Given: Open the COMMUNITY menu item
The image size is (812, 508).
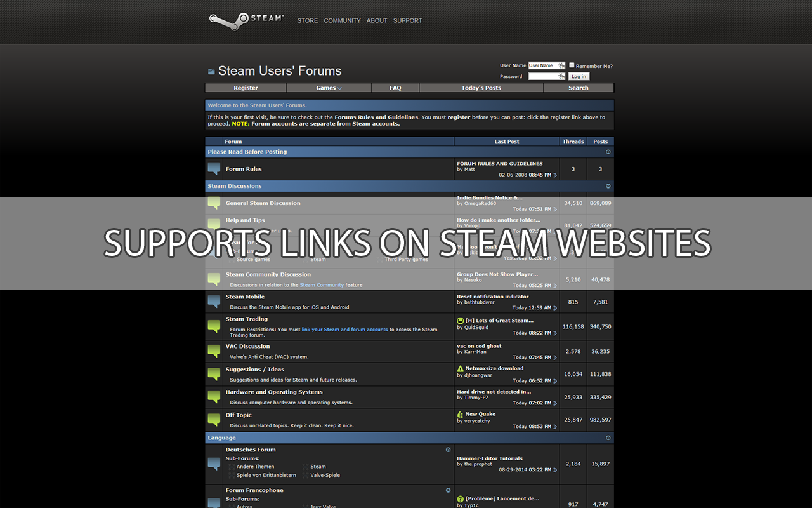Looking at the screenshot, I should 342,20.
